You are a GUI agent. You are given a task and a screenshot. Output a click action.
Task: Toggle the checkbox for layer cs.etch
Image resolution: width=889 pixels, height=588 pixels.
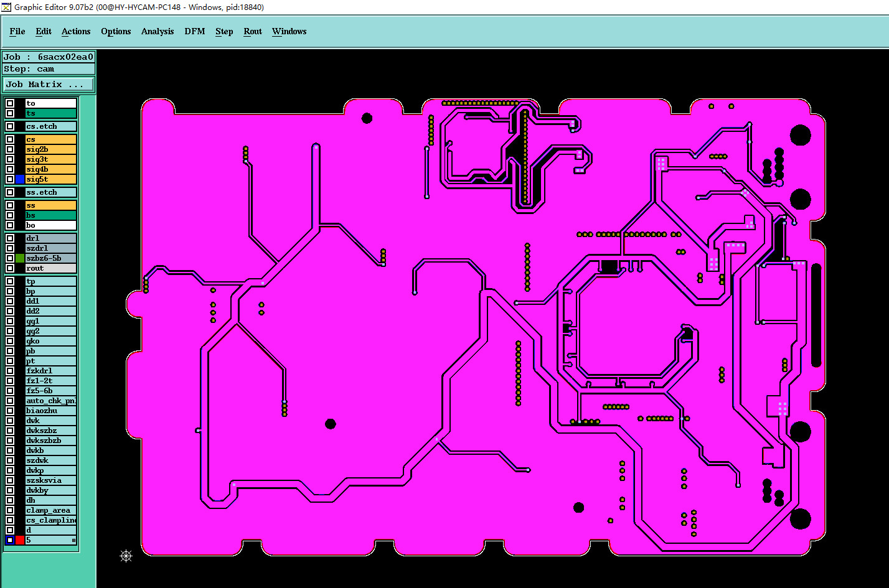(x=10, y=126)
